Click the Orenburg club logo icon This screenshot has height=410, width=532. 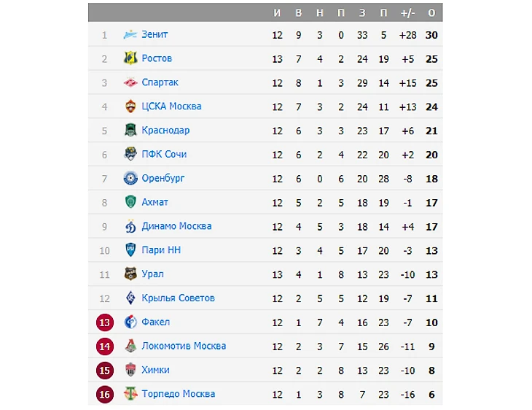(130, 178)
